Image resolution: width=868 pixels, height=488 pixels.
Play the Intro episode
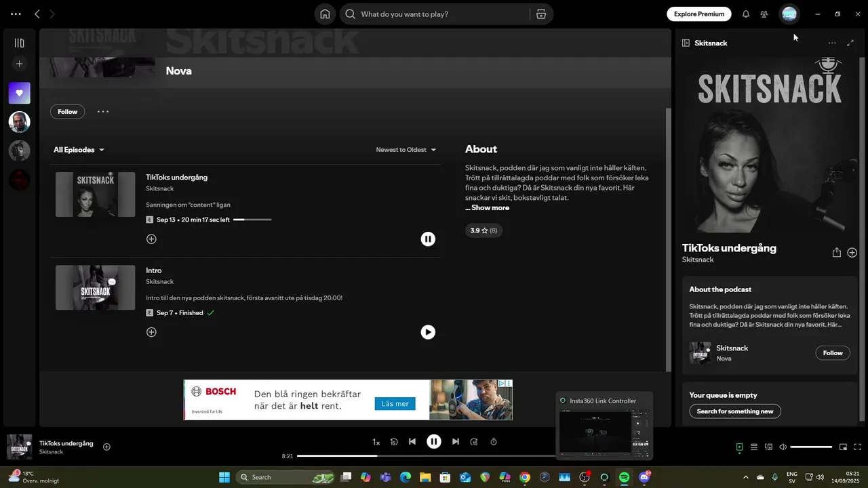428,332
